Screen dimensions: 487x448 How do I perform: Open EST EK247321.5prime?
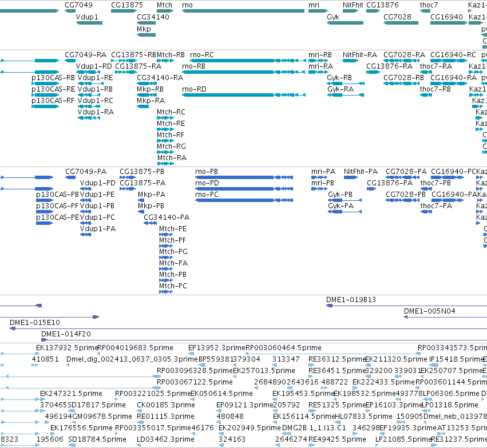(x=71, y=394)
